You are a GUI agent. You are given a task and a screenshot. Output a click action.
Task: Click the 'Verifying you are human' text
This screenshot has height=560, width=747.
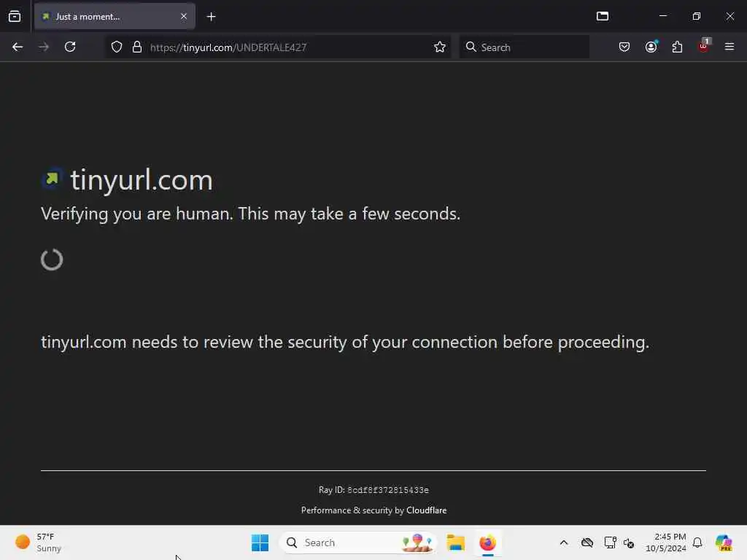[x=251, y=214]
